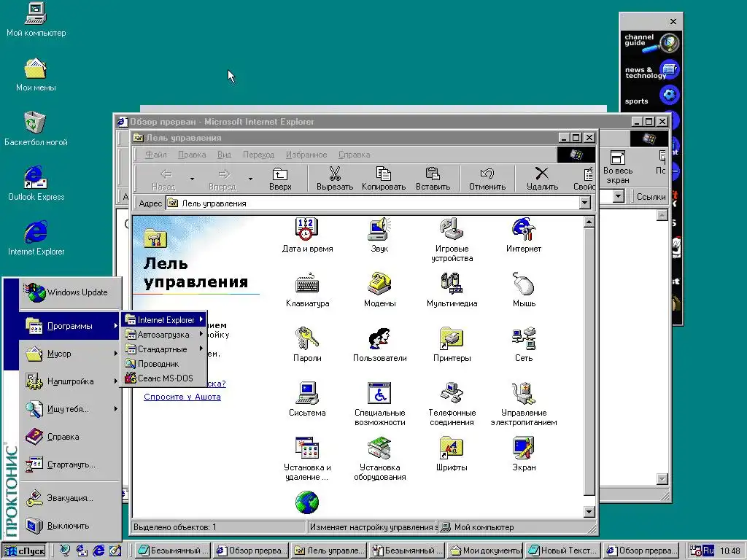Click the Копировать toolbar button

pos(384,179)
